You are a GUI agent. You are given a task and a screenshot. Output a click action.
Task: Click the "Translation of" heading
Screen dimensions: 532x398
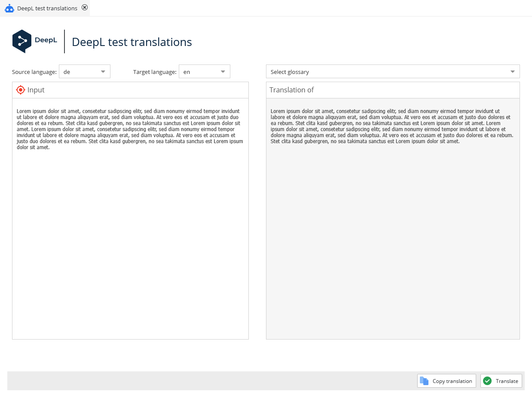click(x=292, y=90)
